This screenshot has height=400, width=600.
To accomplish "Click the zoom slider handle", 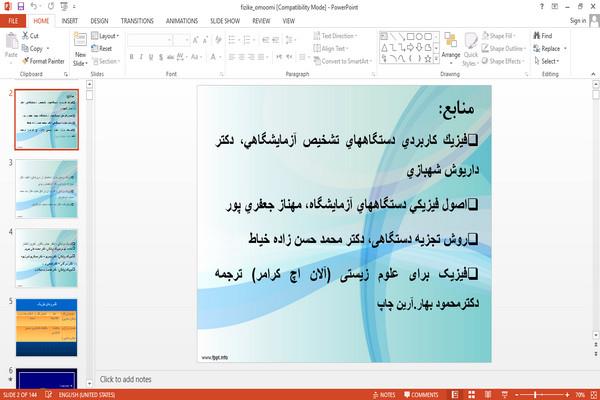I will click(x=535, y=395).
